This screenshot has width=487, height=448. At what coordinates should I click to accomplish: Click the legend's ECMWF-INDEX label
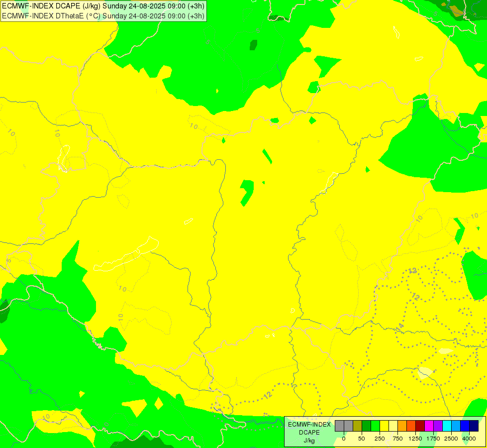point(309,425)
